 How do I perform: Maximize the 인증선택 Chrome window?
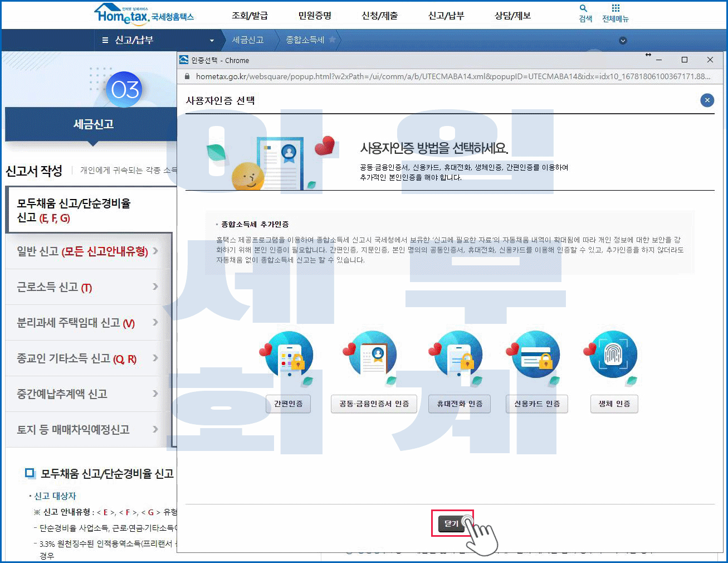coord(685,60)
